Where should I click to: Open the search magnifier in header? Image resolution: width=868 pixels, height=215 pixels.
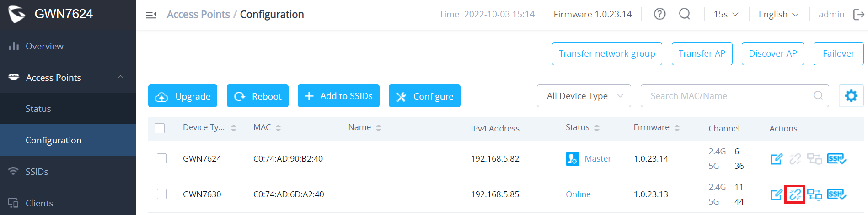685,14
